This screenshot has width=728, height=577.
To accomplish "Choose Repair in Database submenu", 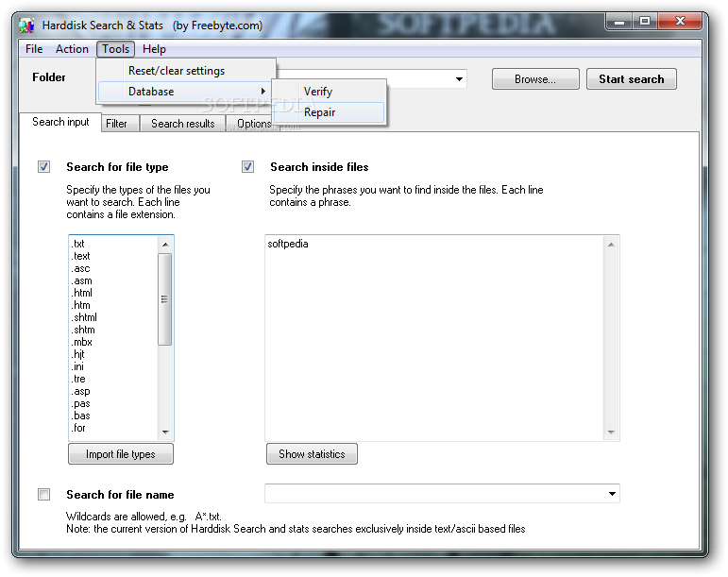I will (329, 112).
